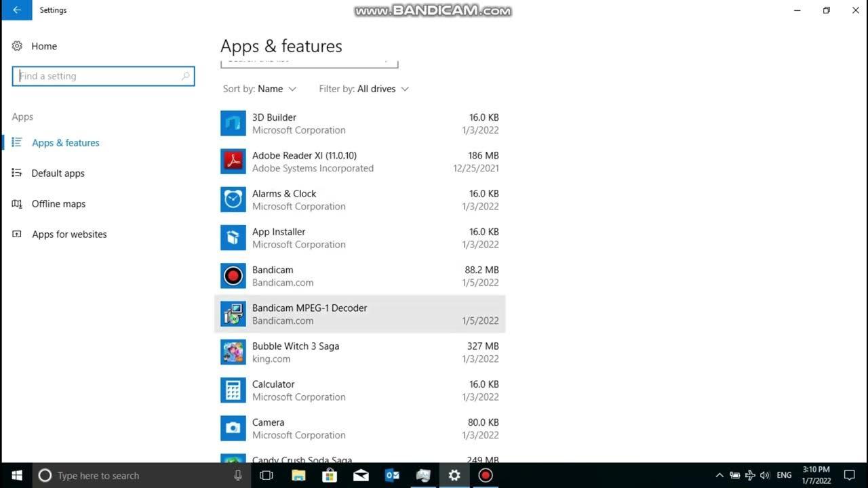This screenshot has width=868, height=488.
Task: Open the Mail app from the taskbar
Action: point(361,475)
